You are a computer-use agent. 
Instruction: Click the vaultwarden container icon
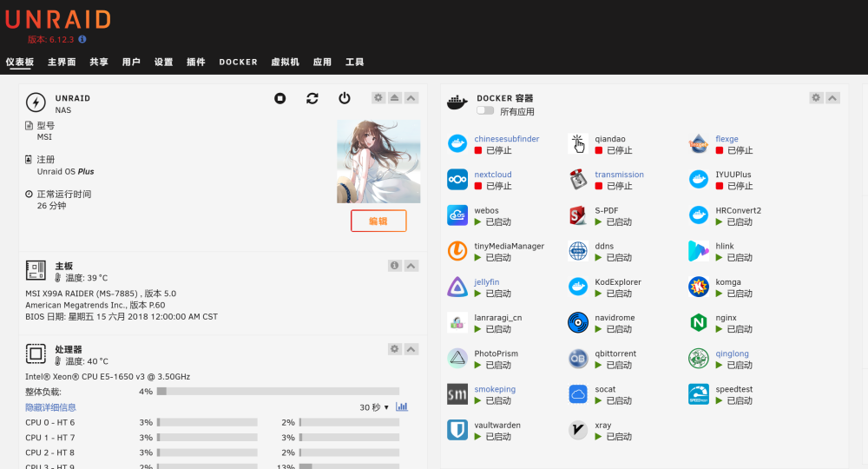457,430
